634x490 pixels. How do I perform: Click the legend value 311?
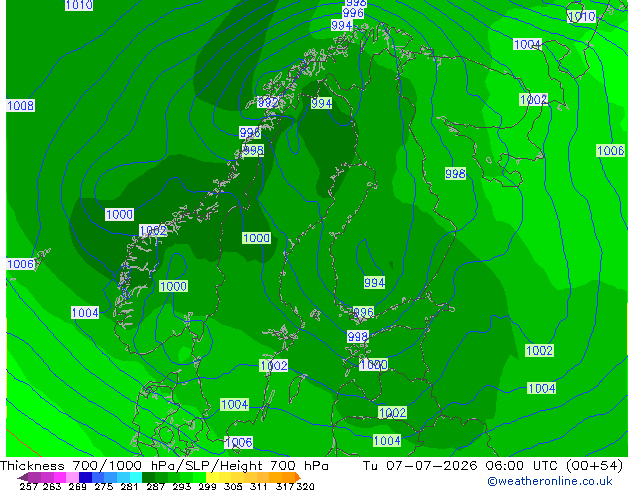pyautogui.click(x=258, y=486)
